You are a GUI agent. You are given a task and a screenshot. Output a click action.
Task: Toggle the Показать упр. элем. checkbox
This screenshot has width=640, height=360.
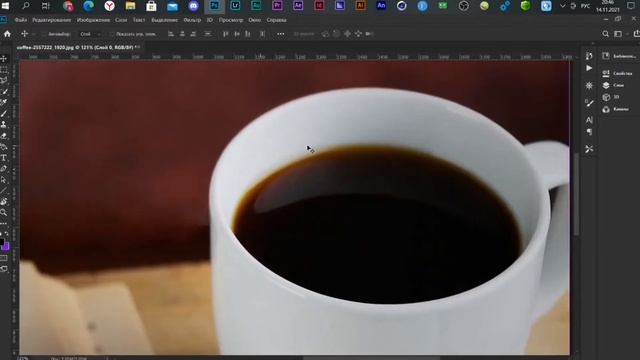click(111, 34)
